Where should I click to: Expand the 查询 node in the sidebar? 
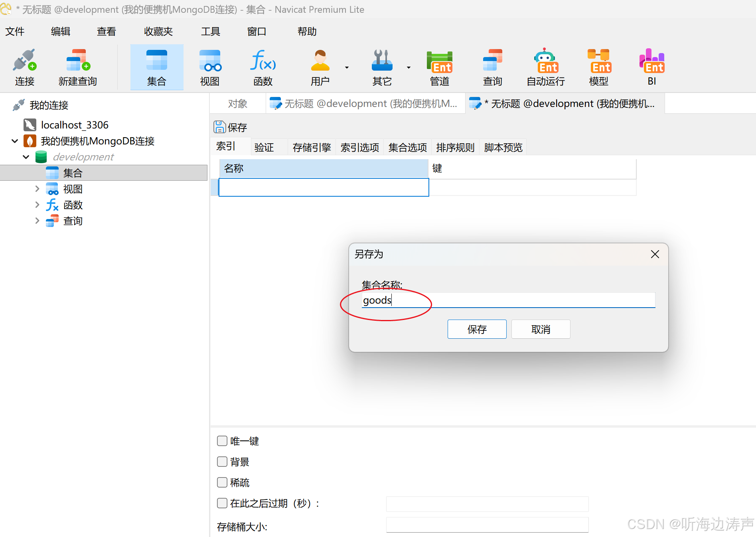pos(37,221)
